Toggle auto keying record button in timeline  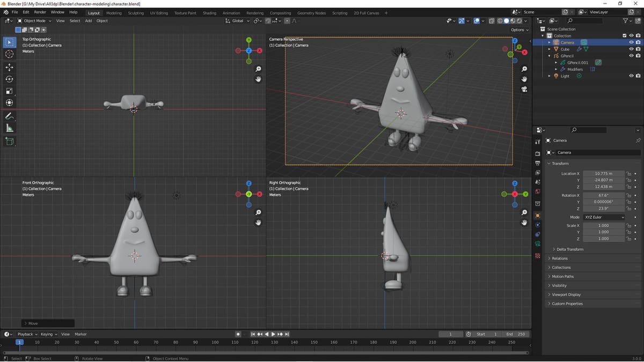tap(238, 334)
